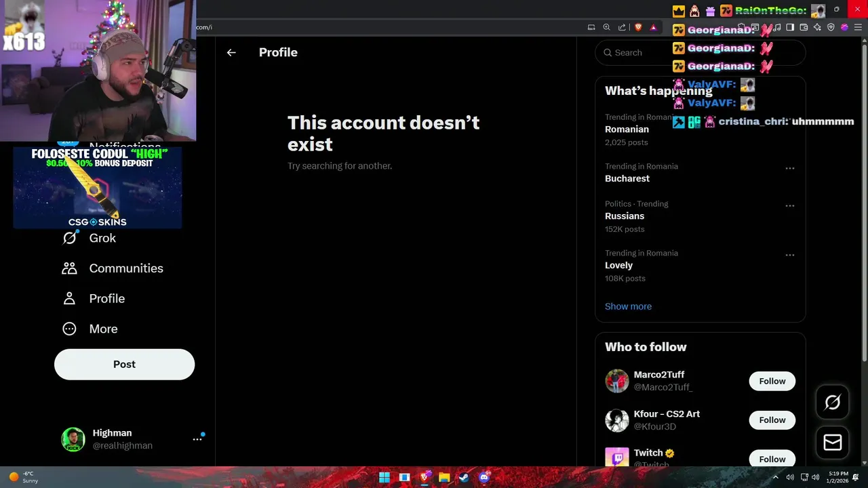The width and height of the screenshot is (868, 488).
Task: Open Kfour - CS2 Art name link
Action: point(667,414)
